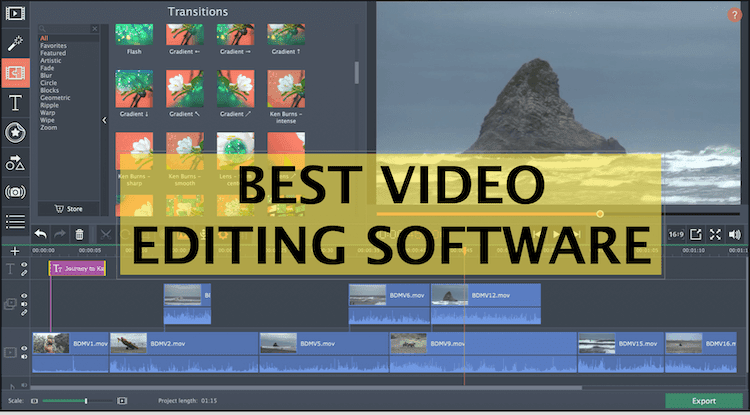Select the BDMV2.mov clip
The width and height of the screenshot is (750, 415).
(184, 353)
